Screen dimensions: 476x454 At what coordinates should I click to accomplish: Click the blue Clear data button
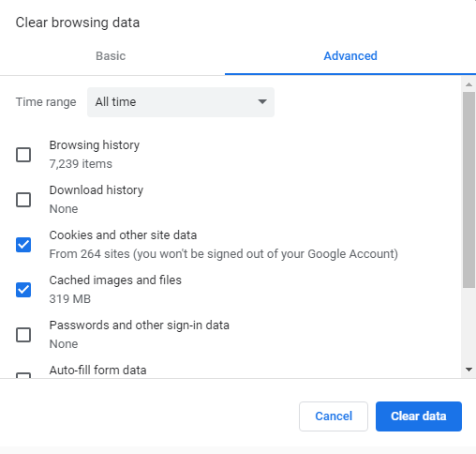coord(419,416)
